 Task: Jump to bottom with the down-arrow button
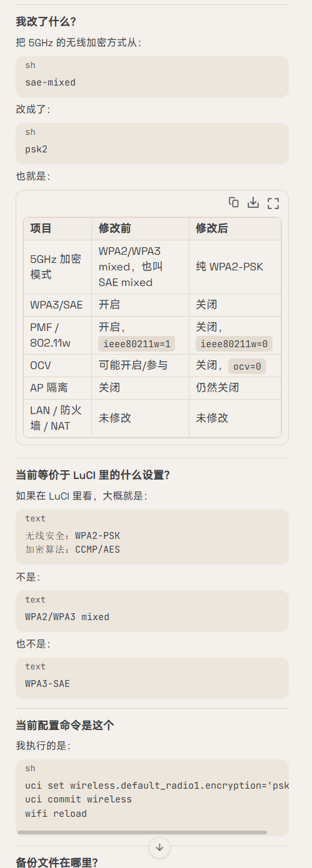click(159, 847)
